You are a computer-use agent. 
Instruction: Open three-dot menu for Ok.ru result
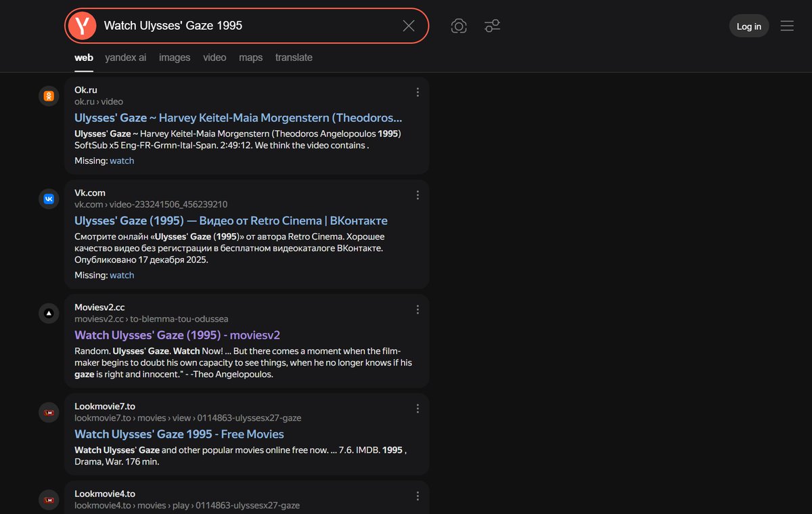coord(418,92)
